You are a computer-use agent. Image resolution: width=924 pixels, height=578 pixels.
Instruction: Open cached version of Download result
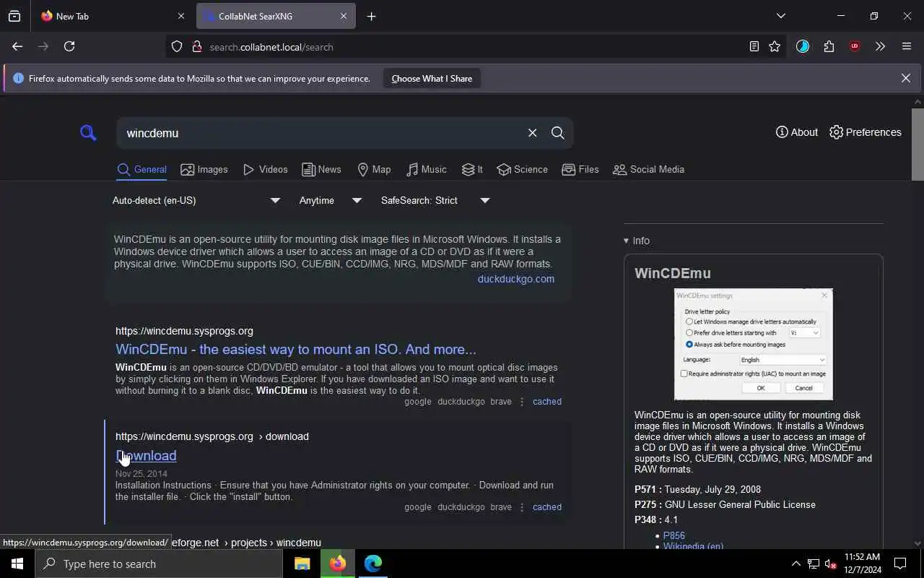pos(547,507)
